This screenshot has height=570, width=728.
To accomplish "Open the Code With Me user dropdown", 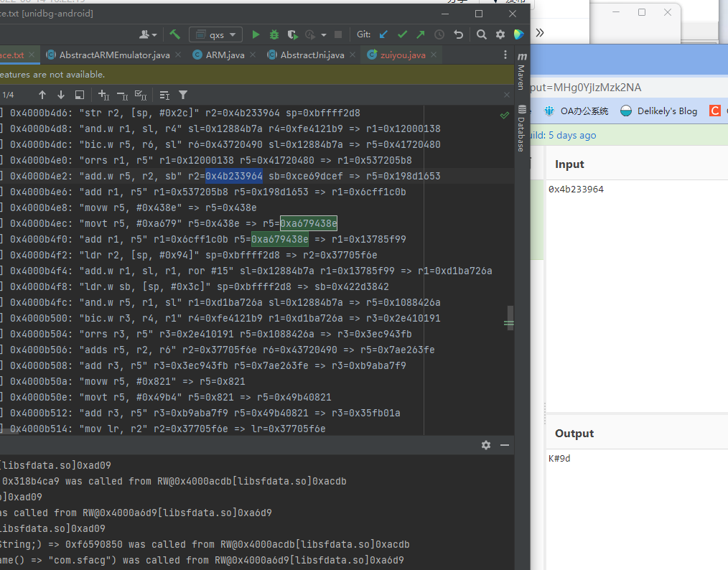I will point(148,34).
